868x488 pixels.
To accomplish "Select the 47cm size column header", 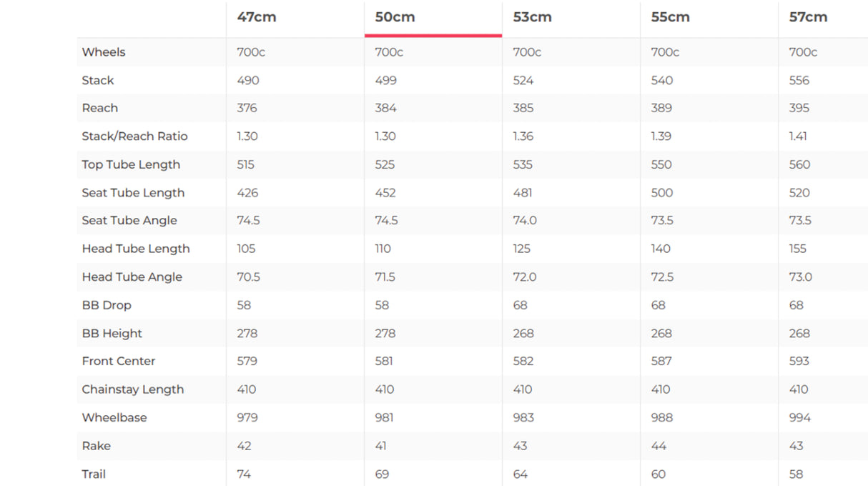I will [257, 17].
